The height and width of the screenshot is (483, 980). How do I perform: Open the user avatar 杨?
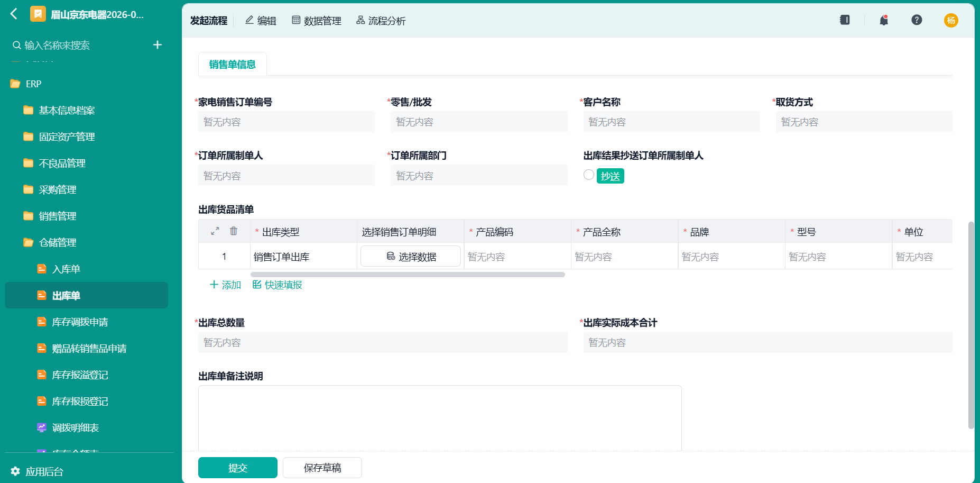[951, 20]
